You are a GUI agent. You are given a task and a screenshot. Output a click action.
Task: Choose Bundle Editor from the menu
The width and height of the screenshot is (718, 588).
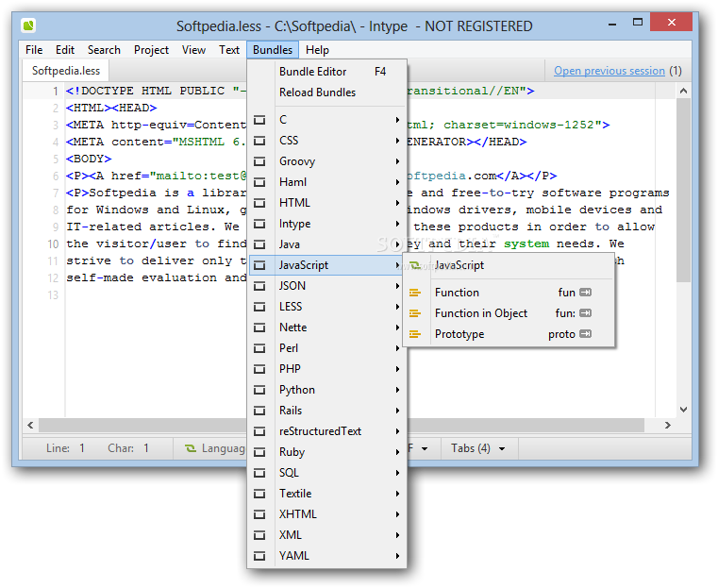coord(327,72)
